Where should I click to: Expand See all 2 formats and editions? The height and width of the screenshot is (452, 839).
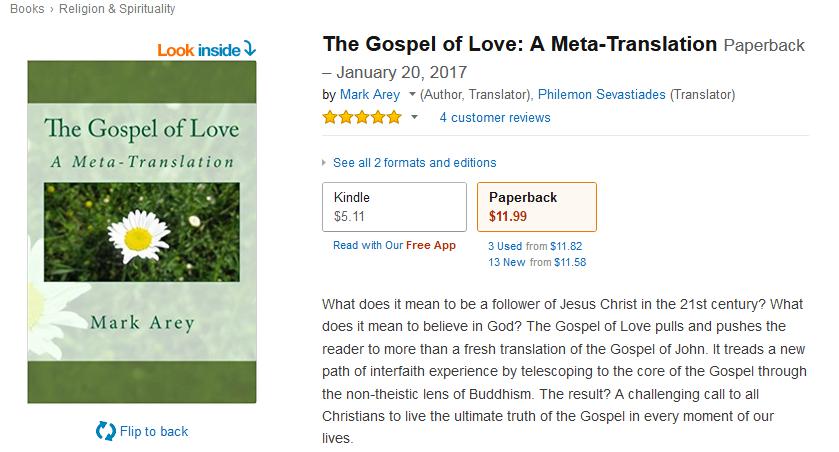point(414,162)
